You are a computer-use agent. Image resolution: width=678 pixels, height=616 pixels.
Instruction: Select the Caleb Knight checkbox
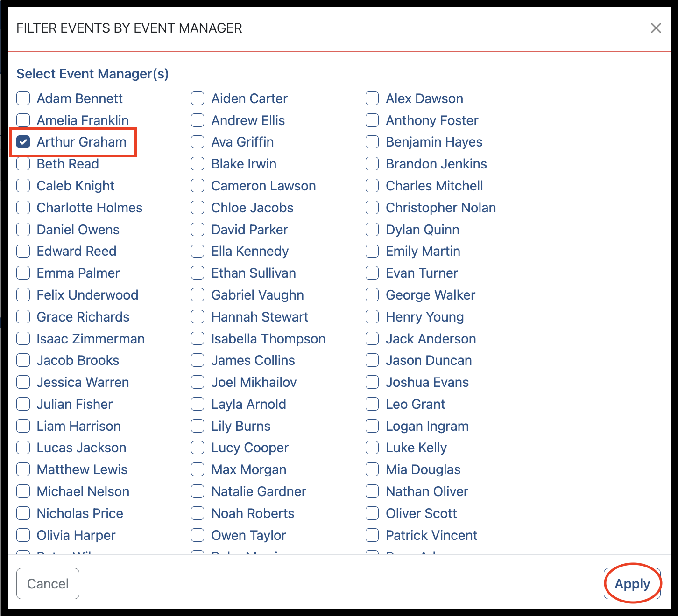(23, 186)
